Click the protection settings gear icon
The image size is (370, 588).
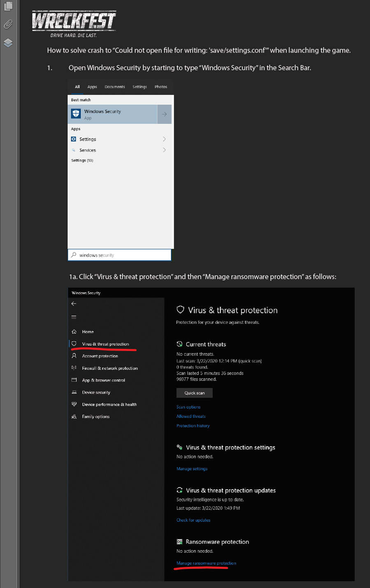click(180, 447)
